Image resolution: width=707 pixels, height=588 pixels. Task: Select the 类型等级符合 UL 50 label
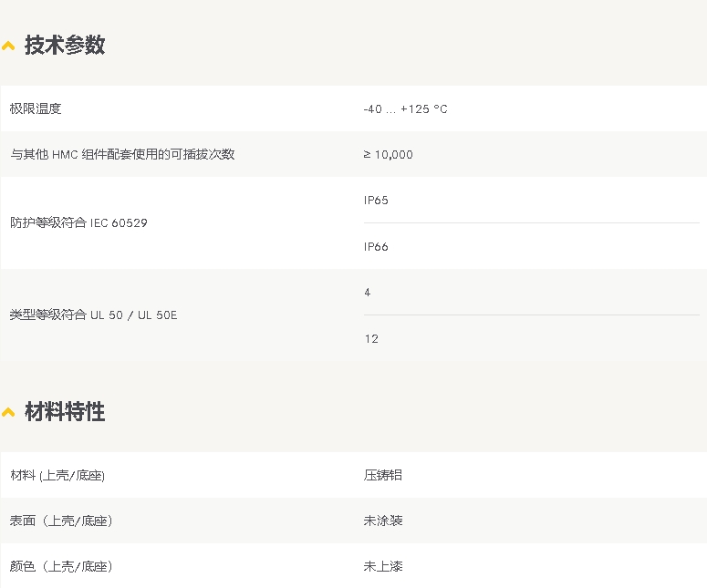pos(94,315)
